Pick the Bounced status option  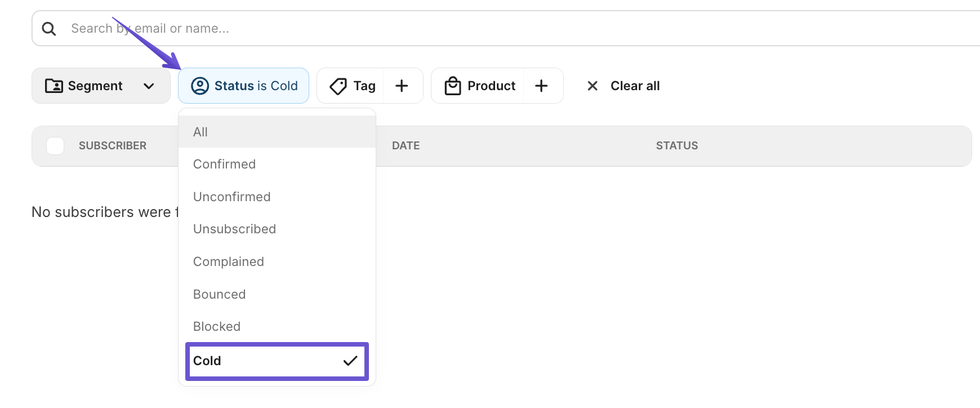pos(277,294)
